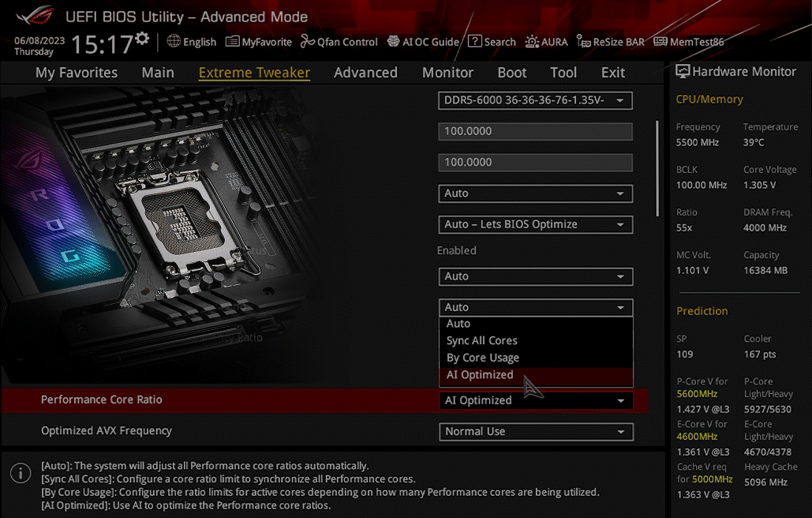Viewport: 812px width, 518px height.
Task: Go to the Boot tab
Action: (x=512, y=73)
